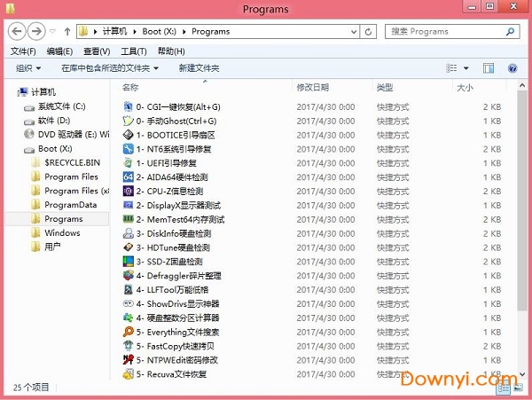The width and height of the screenshot is (532, 400).
Task: Select 系统文件 (C:) drive in sidebar
Action: 61,106
